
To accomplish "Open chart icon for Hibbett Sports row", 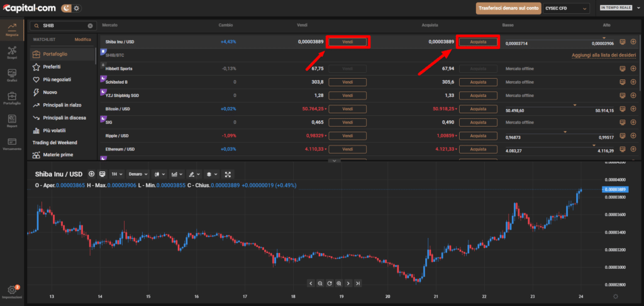I will tap(622, 68).
